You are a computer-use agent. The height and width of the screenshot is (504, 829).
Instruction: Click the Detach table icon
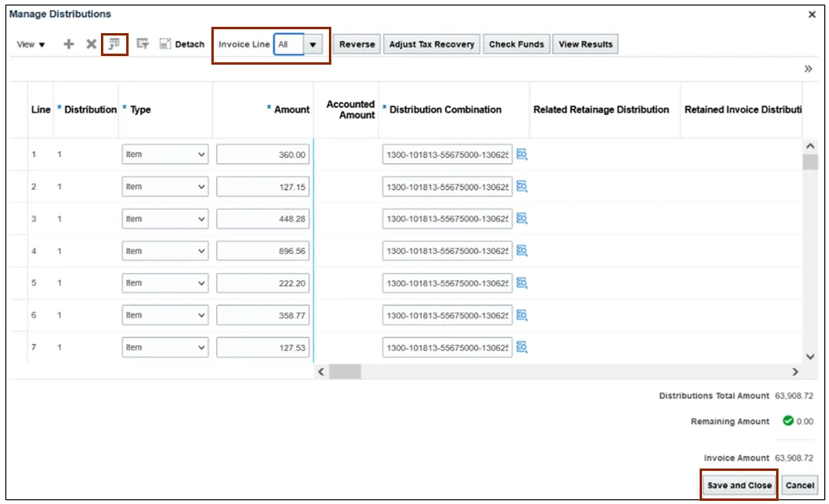(x=181, y=44)
